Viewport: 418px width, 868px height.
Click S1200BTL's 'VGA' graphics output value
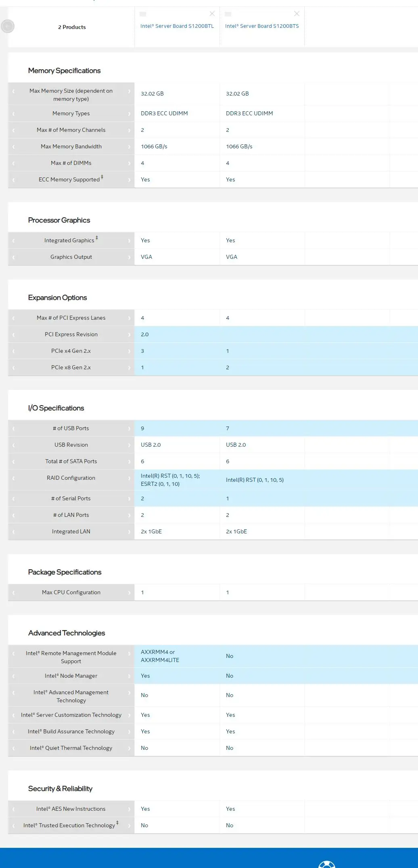(146, 257)
